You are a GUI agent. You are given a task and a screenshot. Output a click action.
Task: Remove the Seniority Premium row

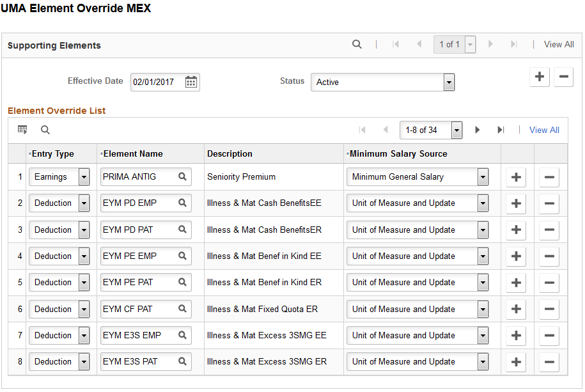click(549, 177)
